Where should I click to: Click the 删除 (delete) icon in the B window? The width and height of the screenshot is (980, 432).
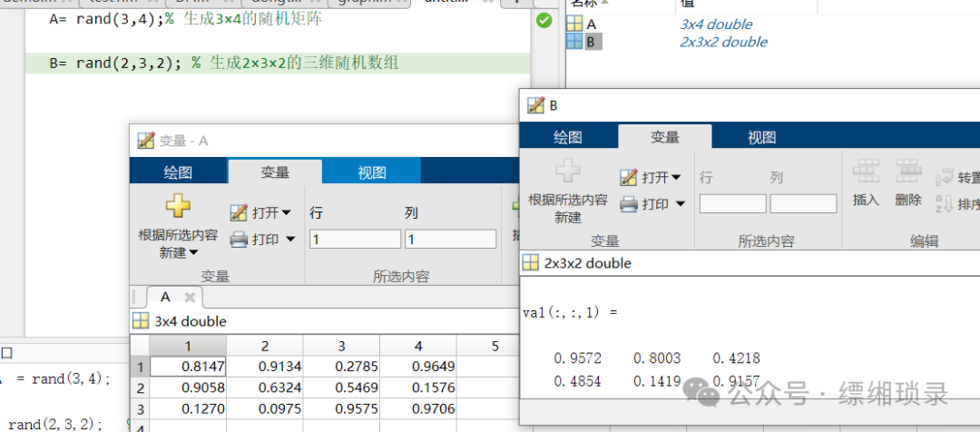(908, 172)
